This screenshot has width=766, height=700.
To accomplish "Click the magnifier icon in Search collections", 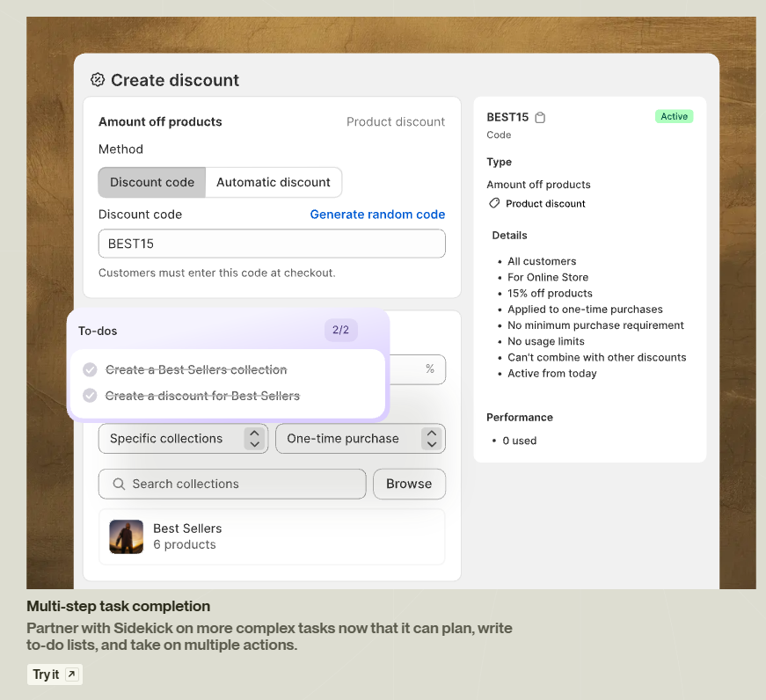I will [x=120, y=484].
